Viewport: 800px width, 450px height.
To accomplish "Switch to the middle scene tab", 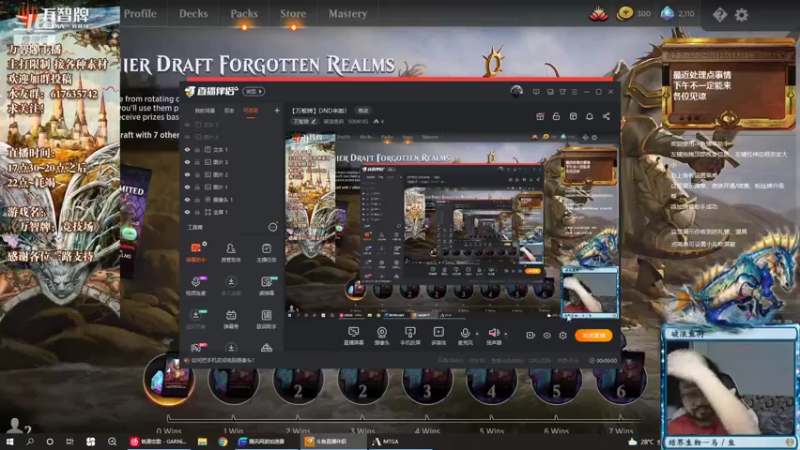I will point(229,110).
